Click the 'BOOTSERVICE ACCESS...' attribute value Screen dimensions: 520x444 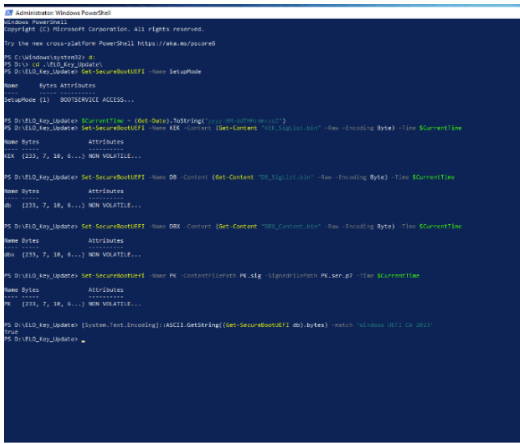97,100
